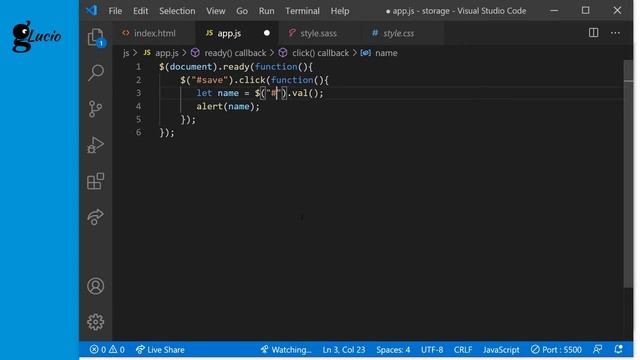Screen dimensions: 640x360
Task: Open the feedback icon in status bar
Action: 598,349
